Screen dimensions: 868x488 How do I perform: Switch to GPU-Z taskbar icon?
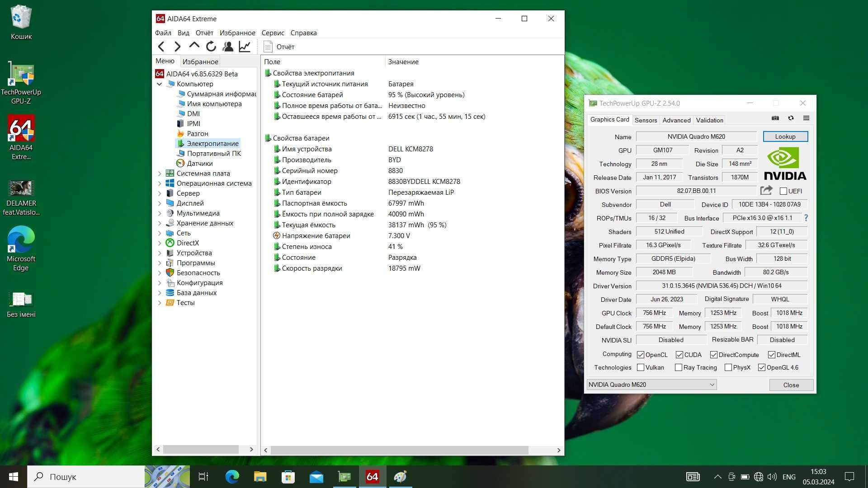click(x=344, y=477)
